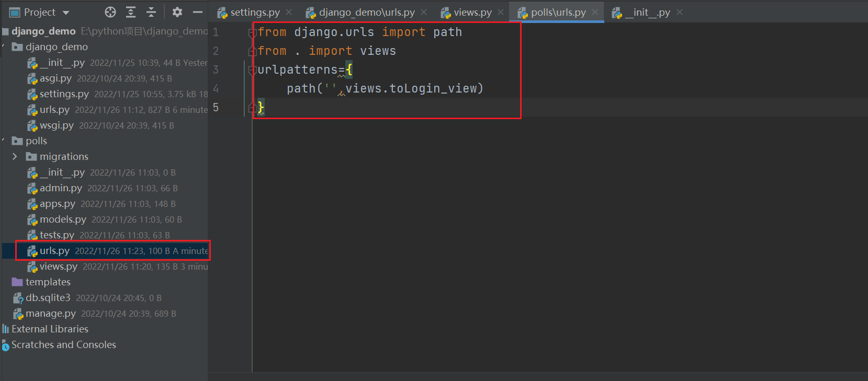868x381 pixels.
Task: Click the Expand All icon in Project toolbar
Action: [x=131, y=12]
